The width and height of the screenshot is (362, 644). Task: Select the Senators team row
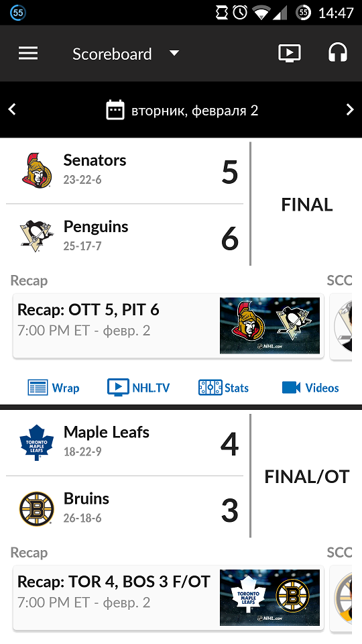click(125, 171)
